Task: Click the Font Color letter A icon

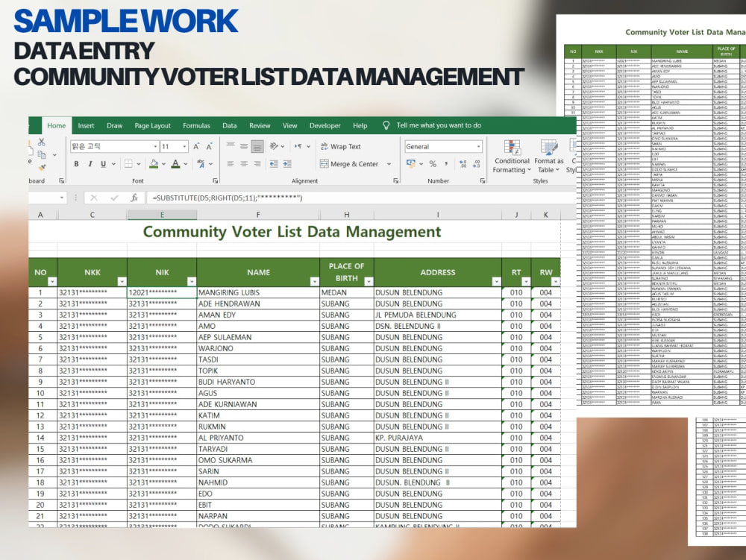Action: click(175, 164)
